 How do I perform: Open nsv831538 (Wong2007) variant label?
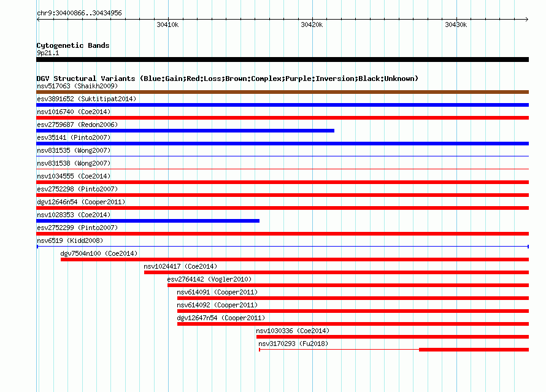coord(74,163)
